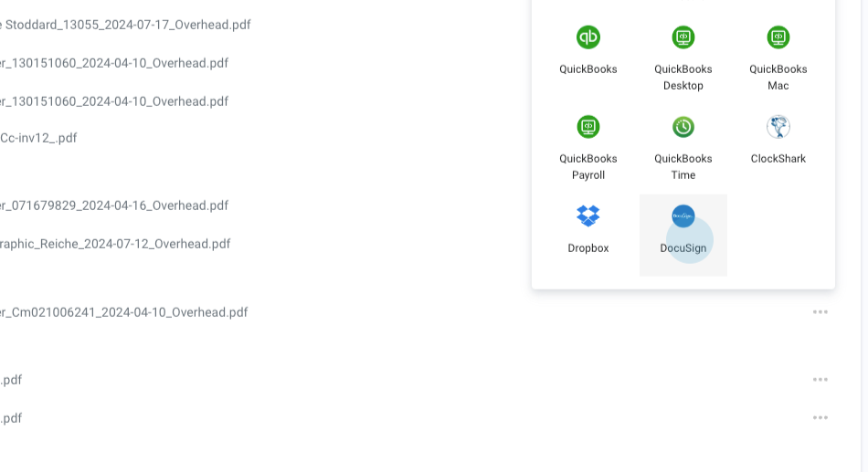
Task: Launch QuickBooks Desktop from the apps panel
Action: coord(683,38)
